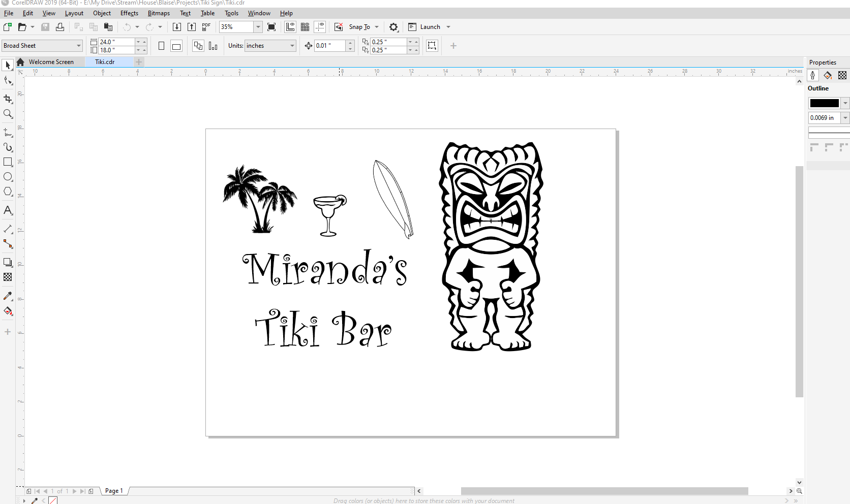Click the Launch button
The image size is (850, 504).
tap(429, 26)
